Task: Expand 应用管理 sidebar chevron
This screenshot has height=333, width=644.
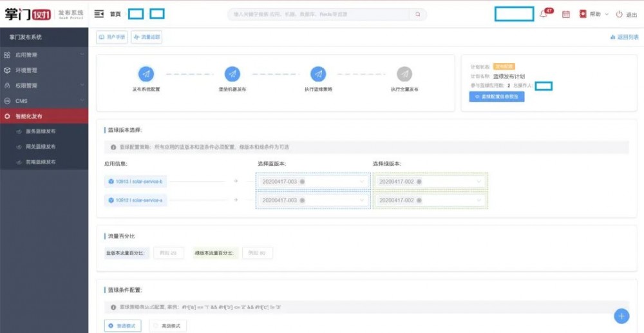Action: tap(82, 55)
